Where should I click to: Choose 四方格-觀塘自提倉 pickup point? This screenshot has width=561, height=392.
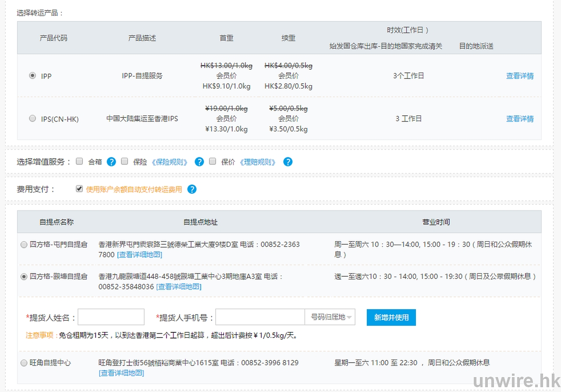click(24, 277)
